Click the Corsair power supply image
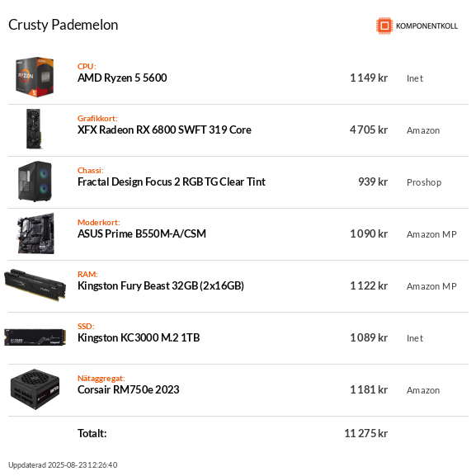The height and width of the screenshot is (476, 476). tap(35, 389)
